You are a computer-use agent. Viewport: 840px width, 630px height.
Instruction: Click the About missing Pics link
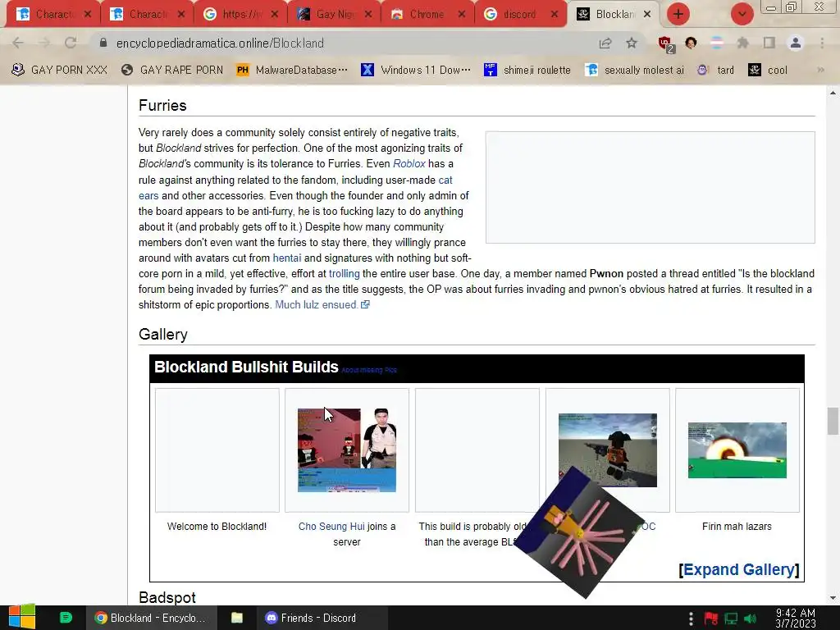pos(369,370)
